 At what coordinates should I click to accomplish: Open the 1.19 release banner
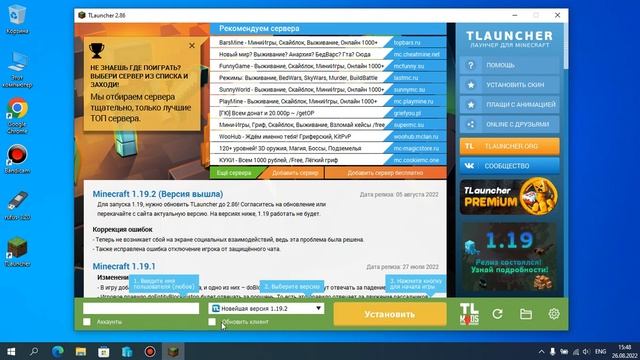[x=509, y=257]
